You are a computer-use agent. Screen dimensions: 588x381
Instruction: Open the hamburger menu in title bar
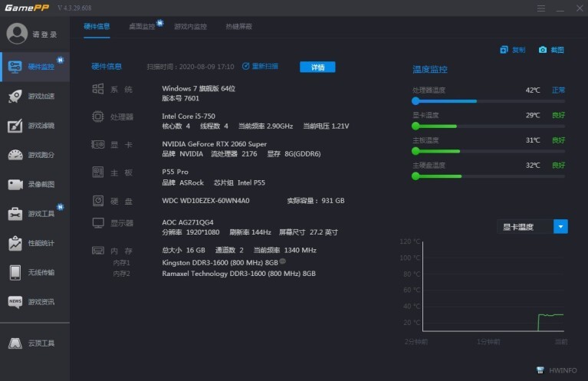[x=540, y=8]
